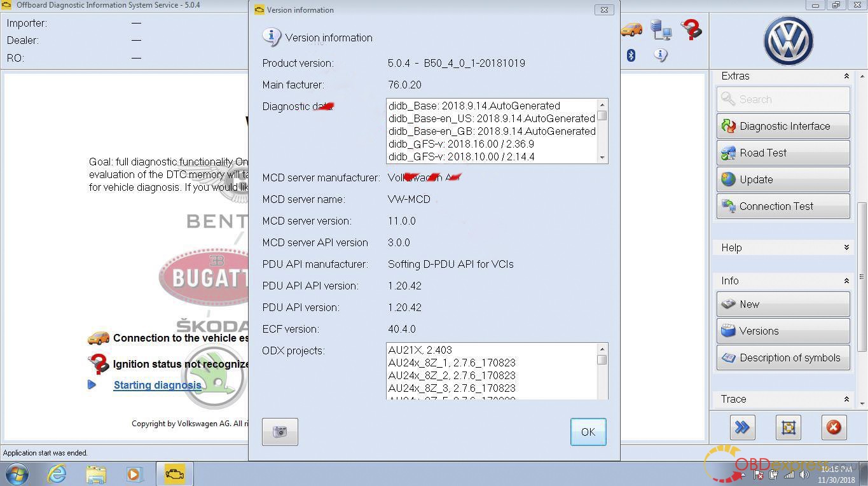Launch Connection Test

click(783, 206)
